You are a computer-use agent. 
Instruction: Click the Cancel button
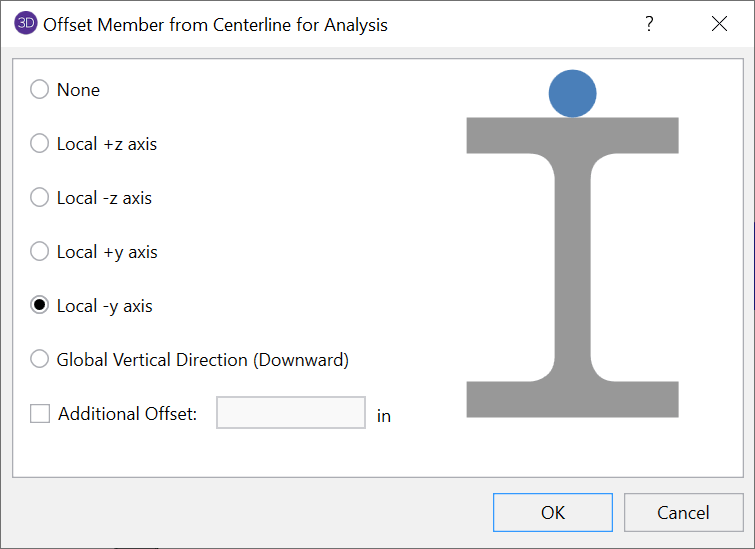click(x=683, y=513)
